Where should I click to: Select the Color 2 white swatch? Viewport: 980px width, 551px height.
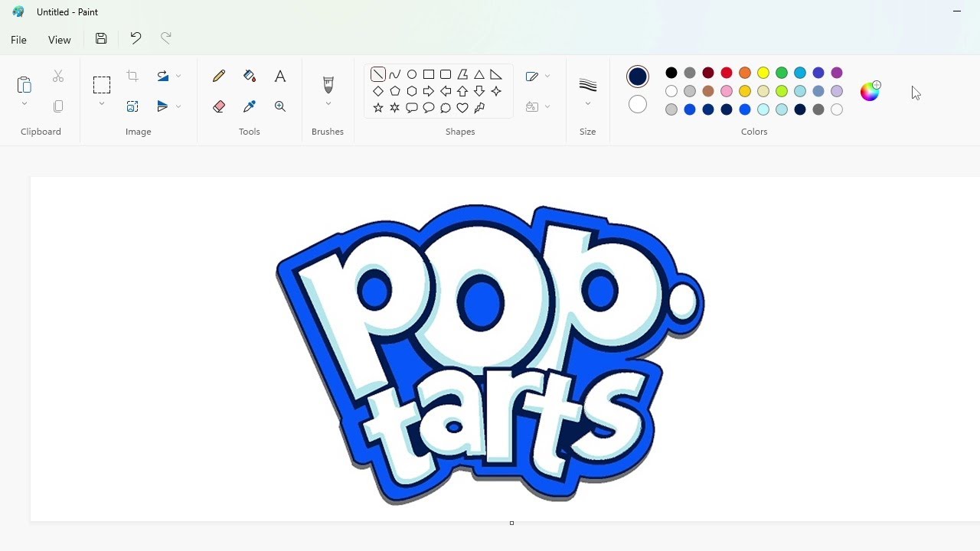[x=638, y=105]
